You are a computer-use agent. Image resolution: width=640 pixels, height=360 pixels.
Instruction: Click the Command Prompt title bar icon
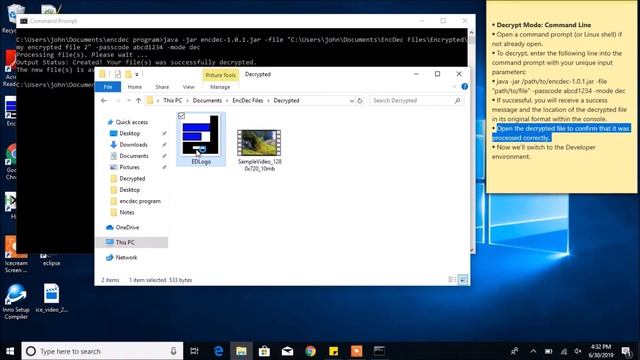24,21
